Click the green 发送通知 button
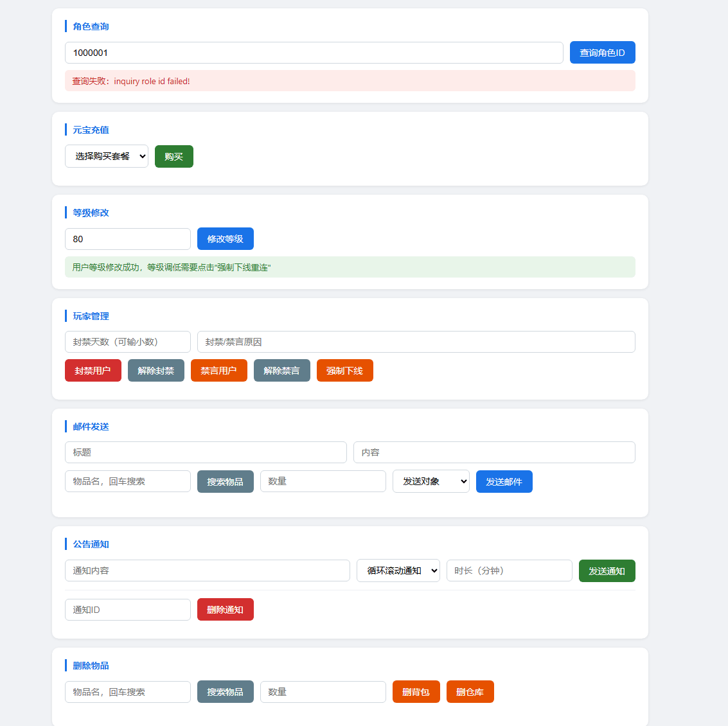The height and width of the screenshot is (726, 728). 607,571
